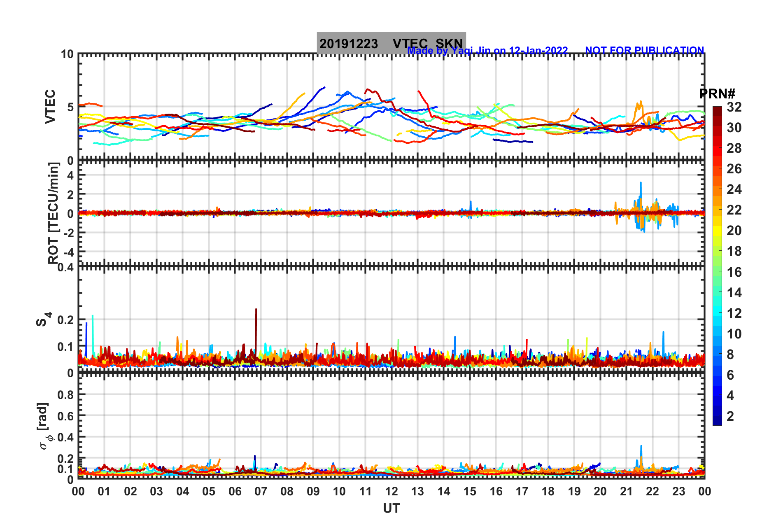The image size is (783, 532).
Task: Click the VTEC axis tick label 5
Action: 70,107
